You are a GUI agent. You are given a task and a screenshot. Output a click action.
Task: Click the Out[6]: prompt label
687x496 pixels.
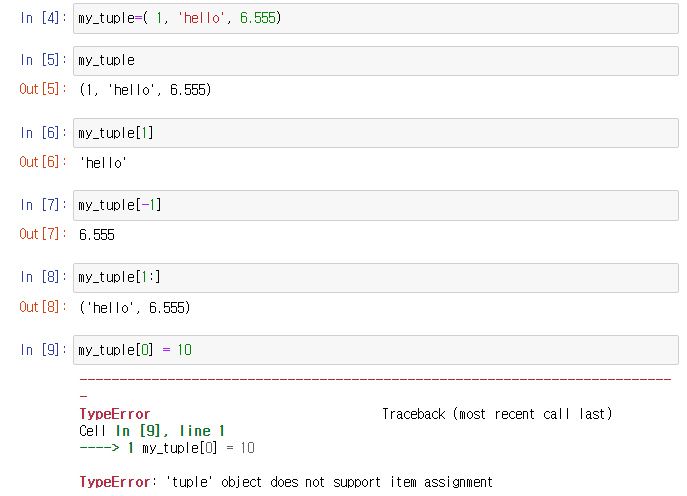pos(43,162)
